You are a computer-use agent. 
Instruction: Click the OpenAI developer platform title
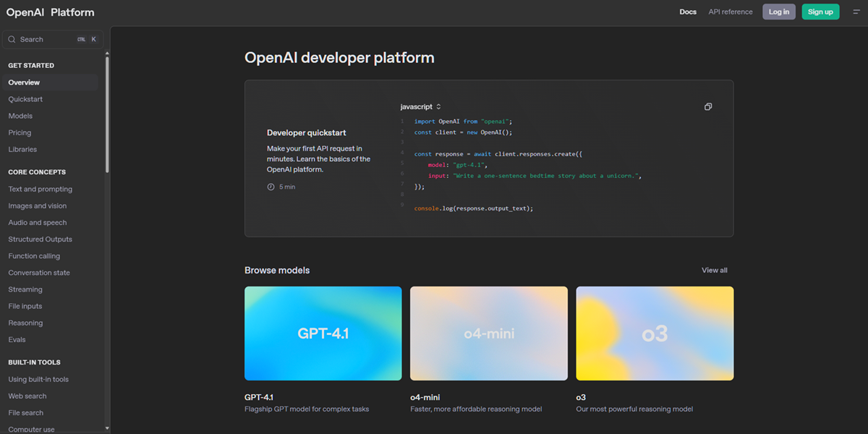tap(340, 58)
